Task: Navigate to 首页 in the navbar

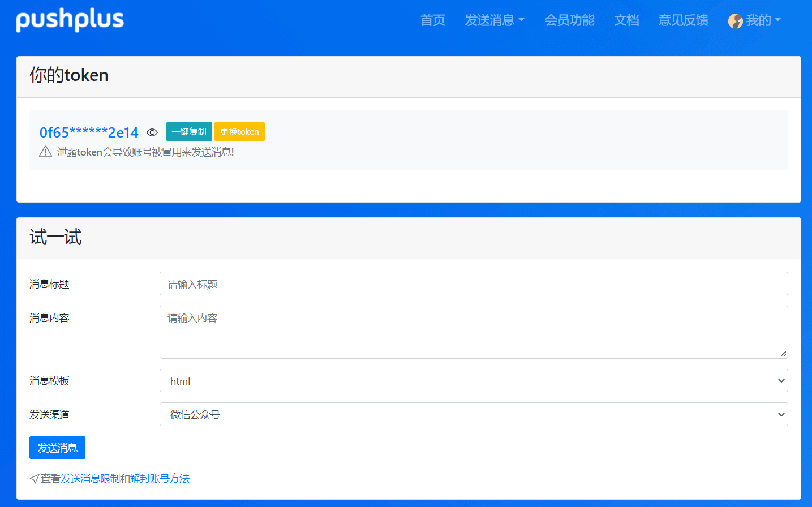Action: pos(432,20)
